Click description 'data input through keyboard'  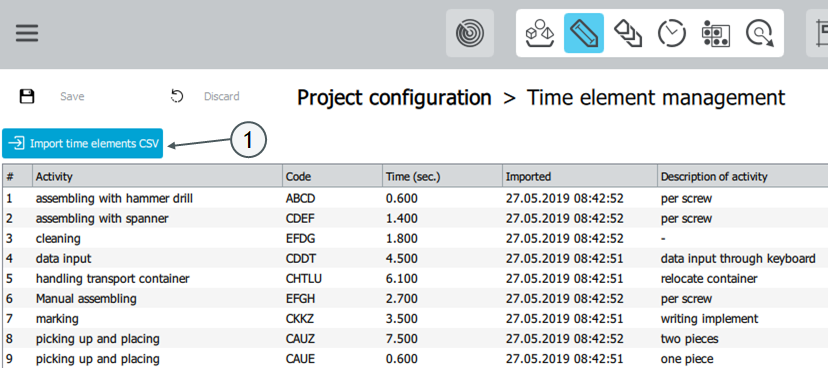pyautogui.click(x=738, y=259)
